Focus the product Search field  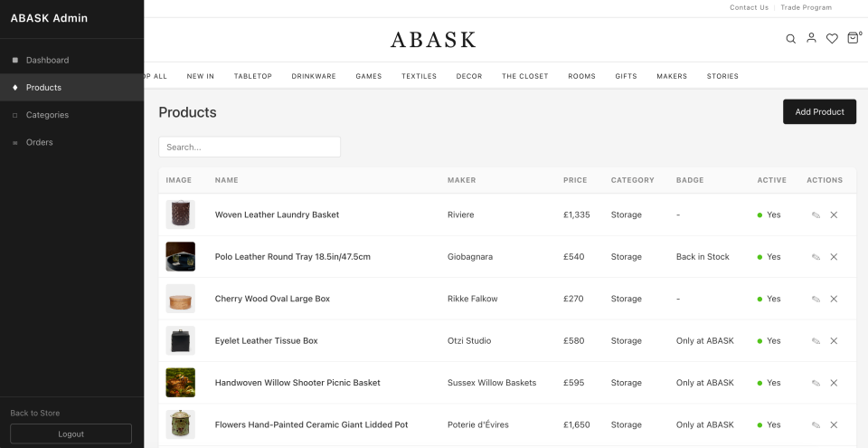click(250, 147)
